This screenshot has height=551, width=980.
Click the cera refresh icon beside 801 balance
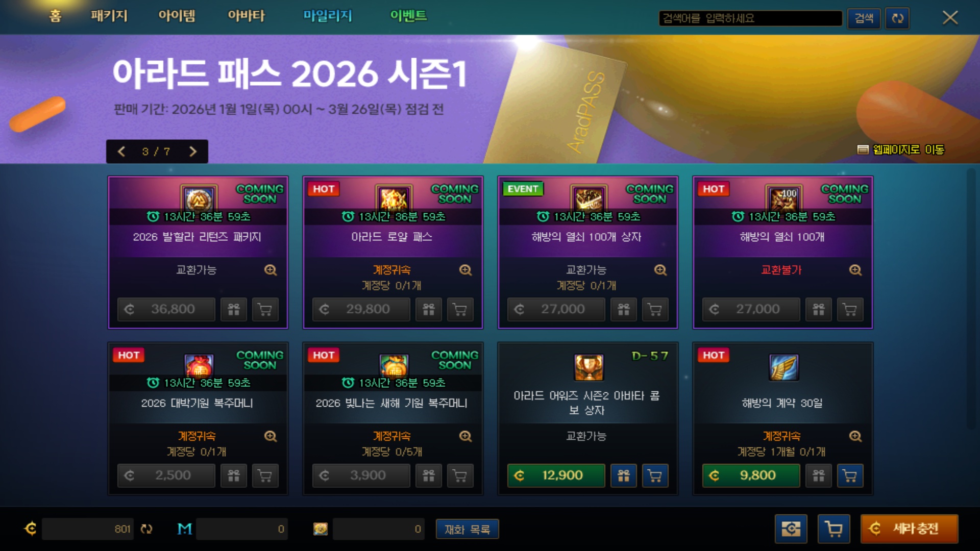coord(146,529)
